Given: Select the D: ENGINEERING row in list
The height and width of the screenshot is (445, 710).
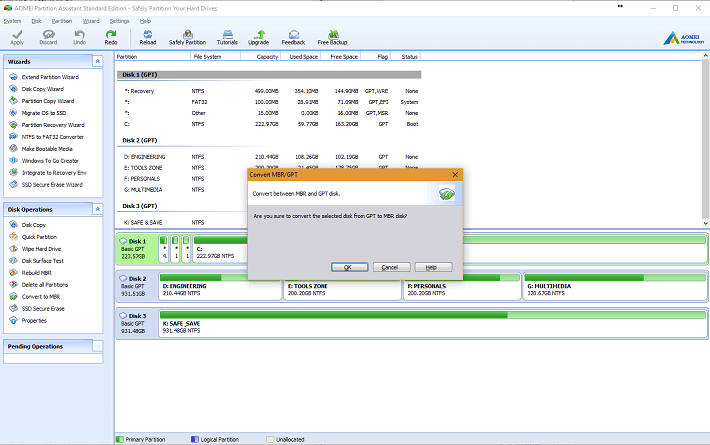Looking at the screenshot, I should pyautogui.click(x=269, y=157).
